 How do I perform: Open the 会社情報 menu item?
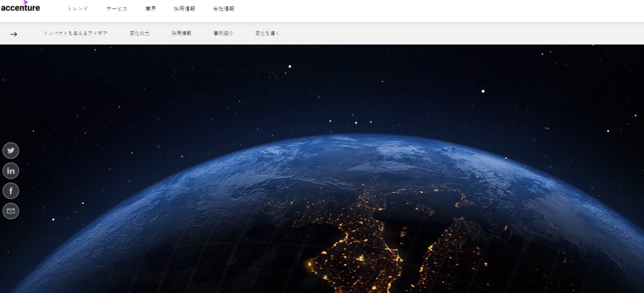(x=223, y=9)
